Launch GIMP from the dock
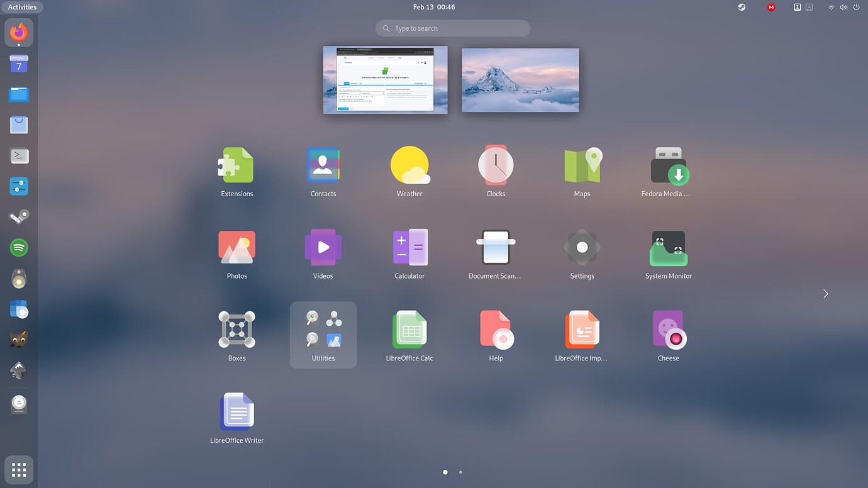This screenshot has width=868, height=488. pos(19,340)
